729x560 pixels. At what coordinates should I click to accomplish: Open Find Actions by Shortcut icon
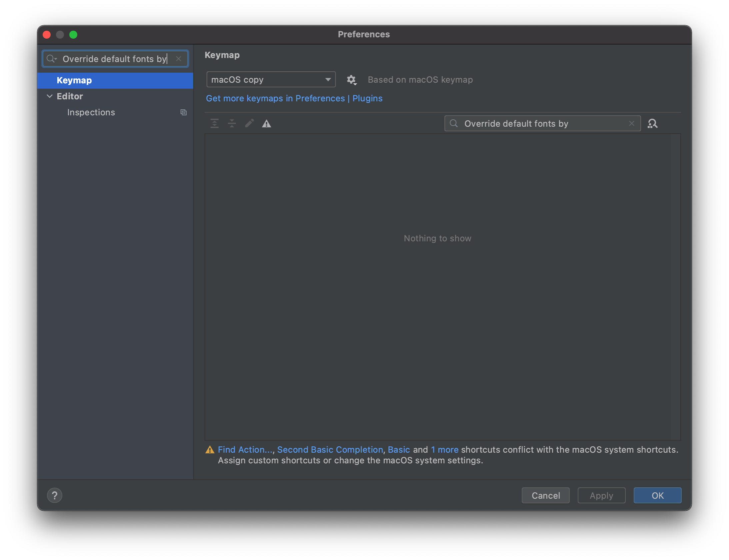click(652, 124)
